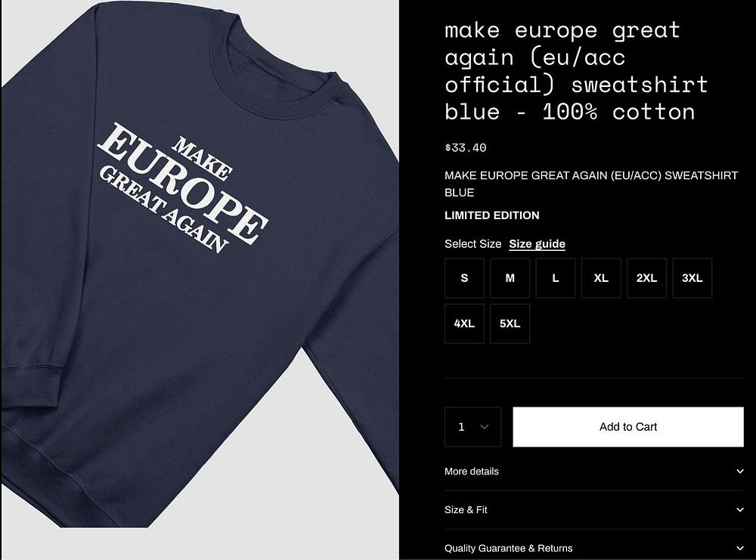Add the sweatshirt to cart
The image size is (756, 560).
(628, 427)
